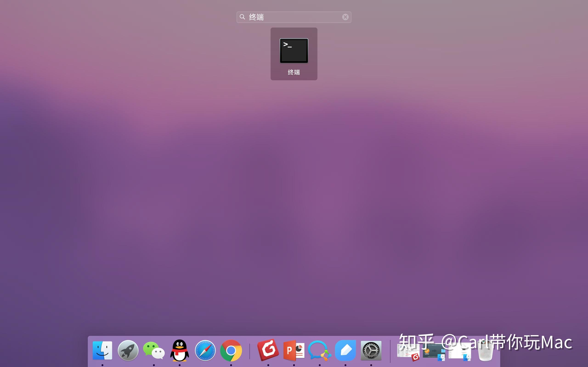
Task: Open the 终端 Terminal app icon
Action: pyautogui.click(x=294, y=51)
